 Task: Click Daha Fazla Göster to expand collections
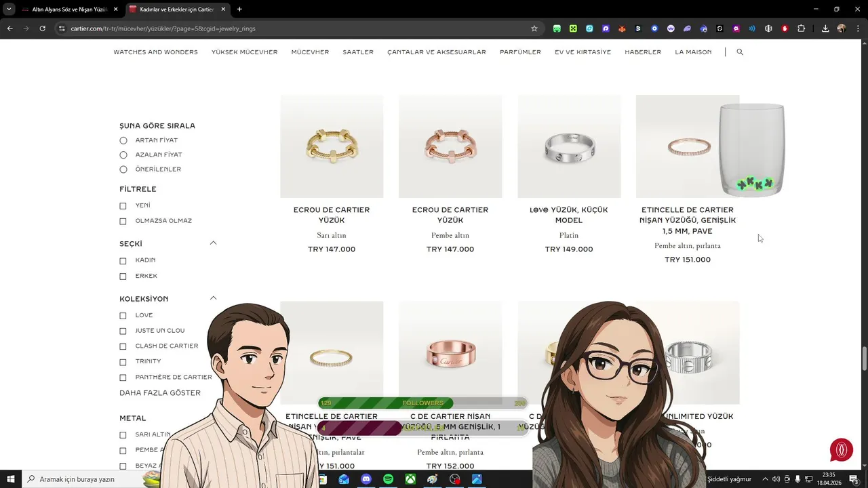[x=160, y=393]
